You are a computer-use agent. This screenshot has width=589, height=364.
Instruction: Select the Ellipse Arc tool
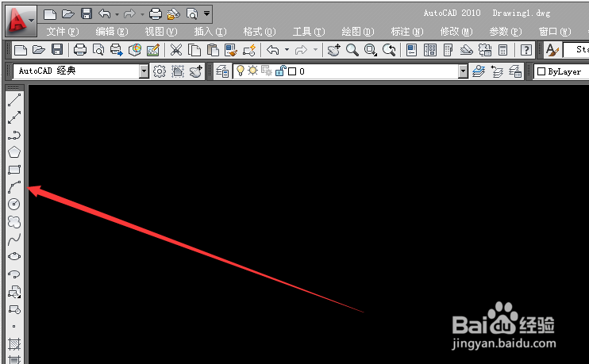pyautogui.click(x=14, y=274)
